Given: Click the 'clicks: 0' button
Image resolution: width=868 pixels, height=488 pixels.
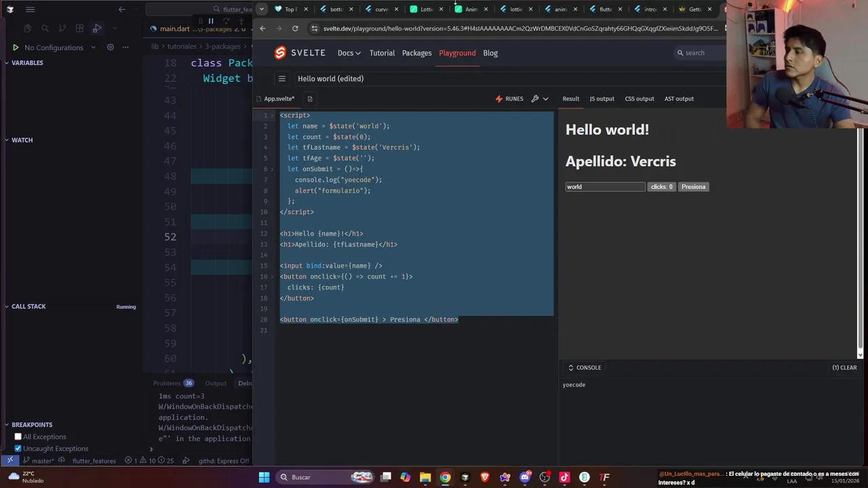Looking at the screenshot, I should (661, 187).
